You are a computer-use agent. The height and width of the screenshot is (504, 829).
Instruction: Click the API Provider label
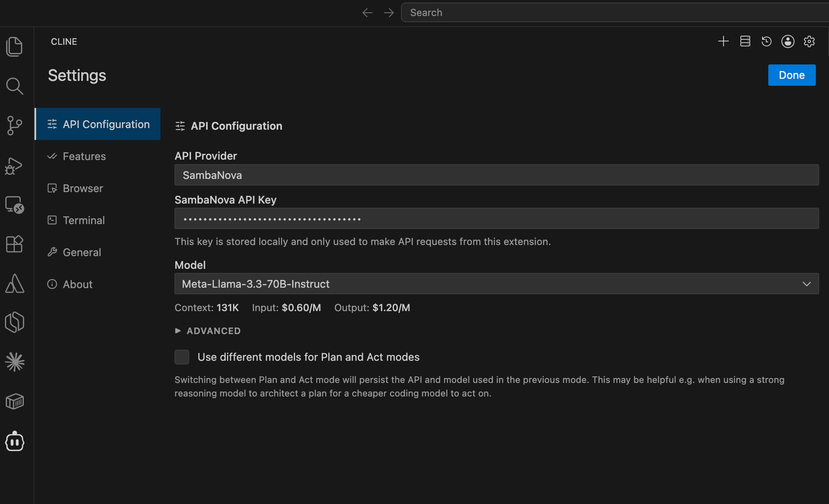point(206,156)
